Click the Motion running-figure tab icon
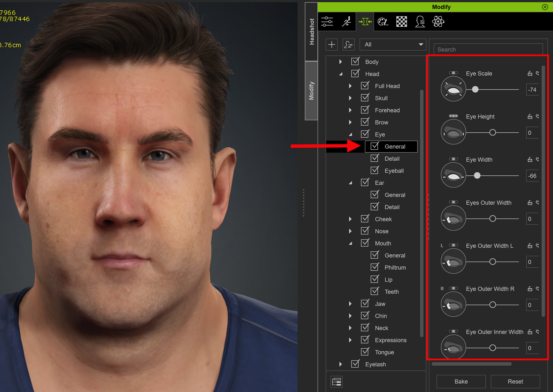 point(346,22)
